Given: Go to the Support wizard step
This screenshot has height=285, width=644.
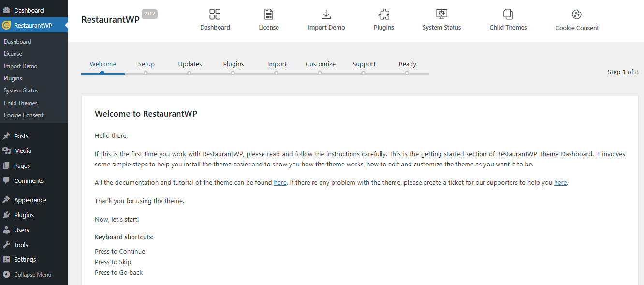Looking at the screenshot, I should click(364, 64).
